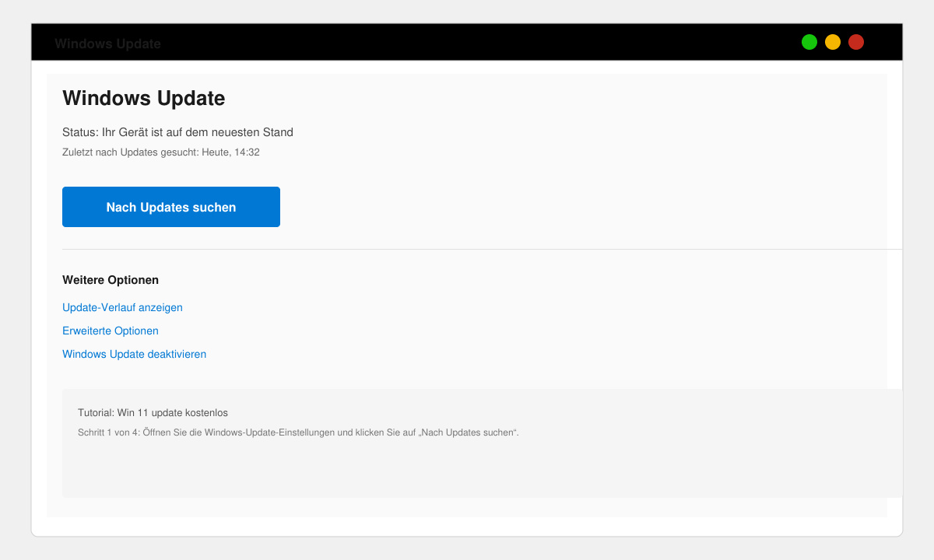Click the Schritt 1 von 4 instruction text
The height and width of the screenshot is (560, 934).
[x=298, y=432]
